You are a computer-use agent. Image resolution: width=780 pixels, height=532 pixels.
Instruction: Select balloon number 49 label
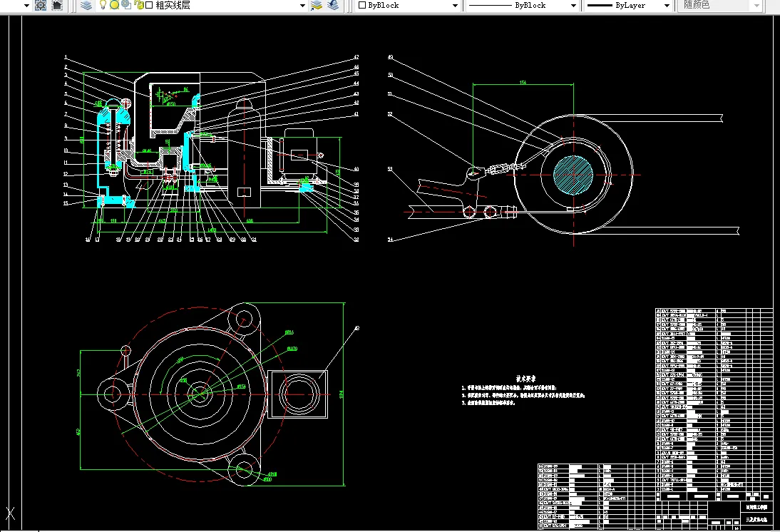(391, 57)
